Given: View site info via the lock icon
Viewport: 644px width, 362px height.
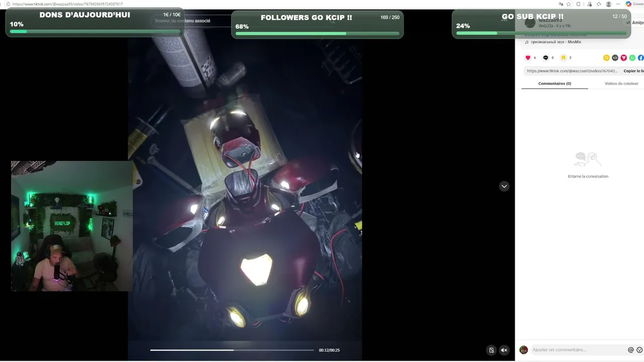Looking at the screenshot, I should point(8,4).
